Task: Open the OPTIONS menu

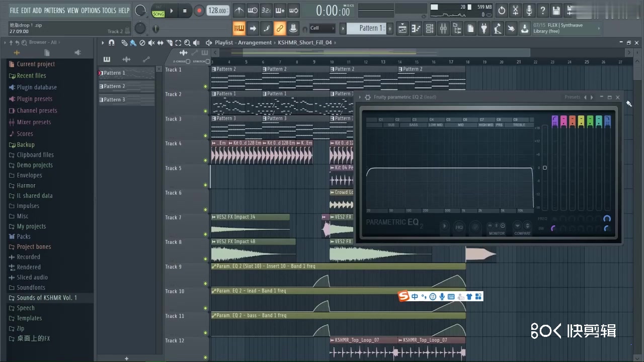Action: click(x=91, y=11)
